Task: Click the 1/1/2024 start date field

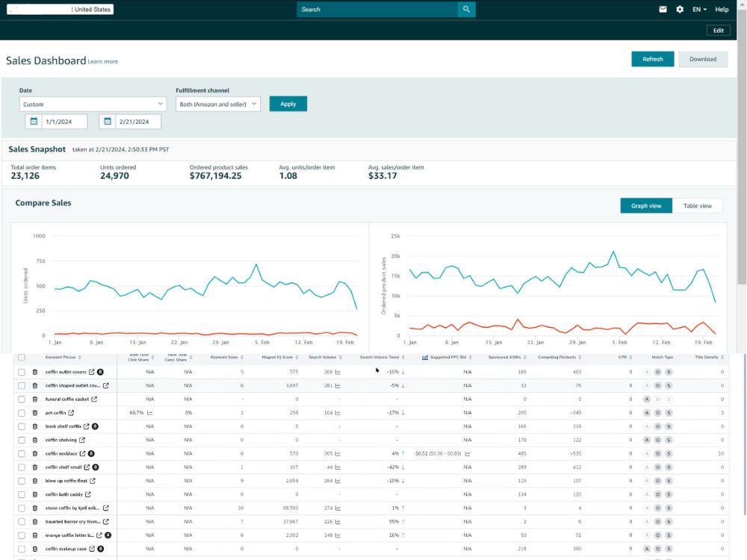Action: pyautogui.click(x=64, y=122)
